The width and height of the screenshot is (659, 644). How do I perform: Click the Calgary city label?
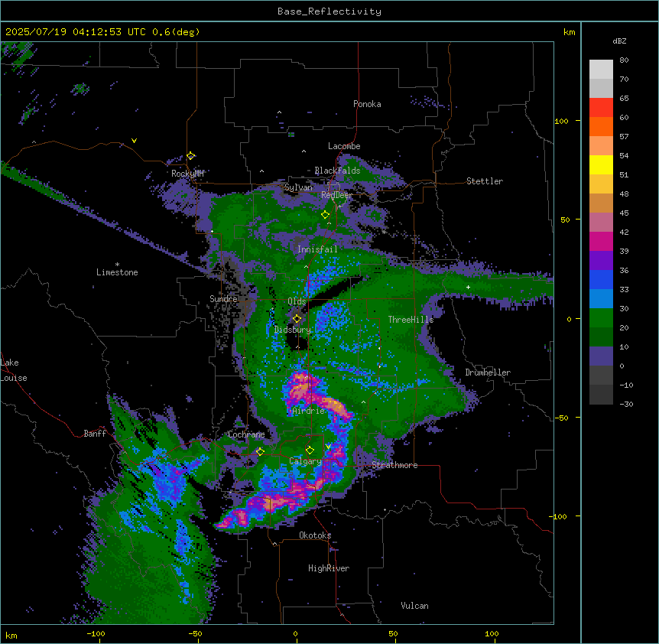coord(306,461)
